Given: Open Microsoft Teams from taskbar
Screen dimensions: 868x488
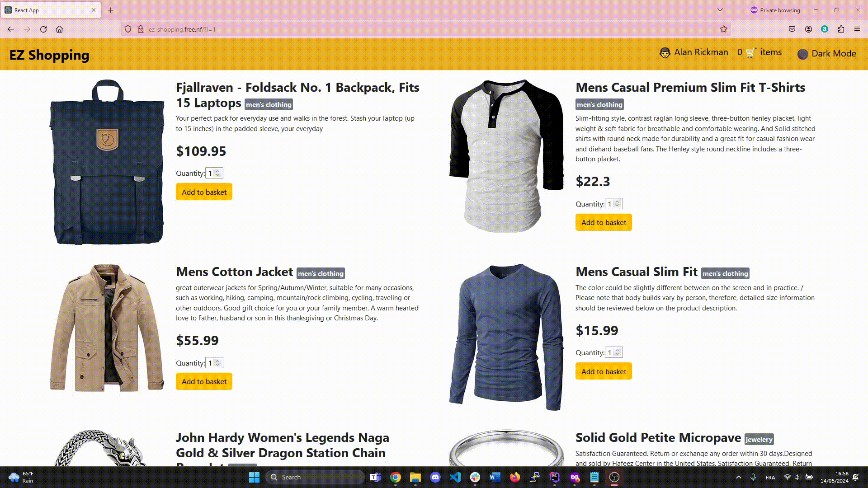Looking at the screenshot, I should coord(375,477).
